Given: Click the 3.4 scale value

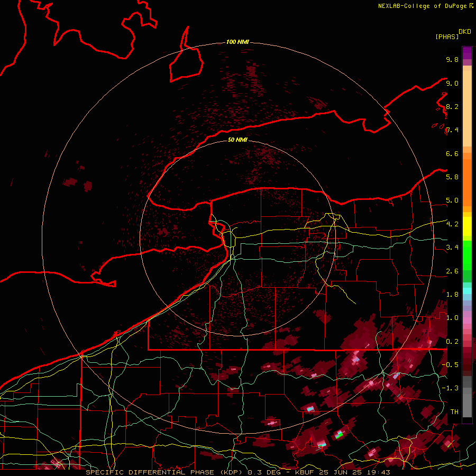Looking at the screenshot, I should pyautogui.click(x=452, y=248).
